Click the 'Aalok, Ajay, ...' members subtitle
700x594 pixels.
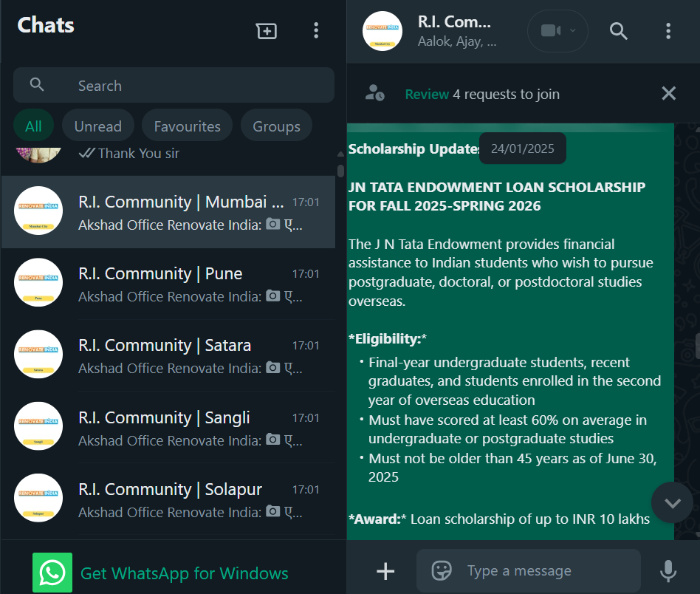456,41
